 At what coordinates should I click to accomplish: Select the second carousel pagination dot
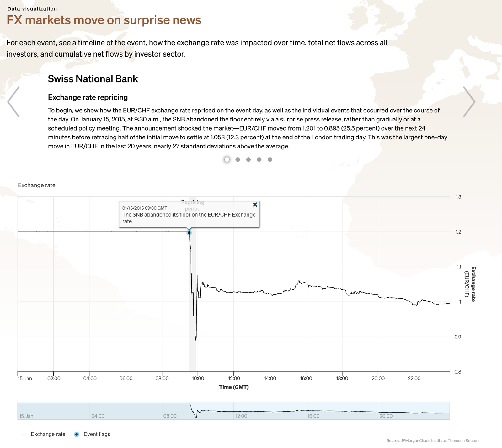pyautogui.click(x=238, y=159)
